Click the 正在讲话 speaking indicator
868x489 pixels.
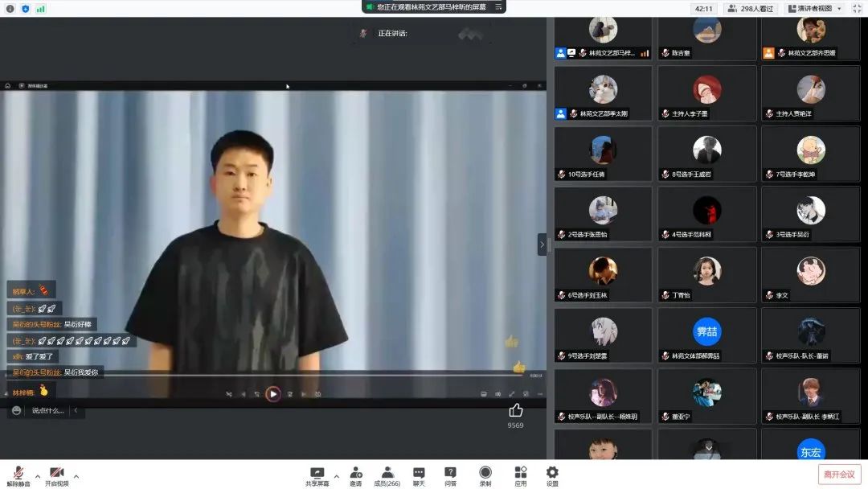click(x=392, y=33)
